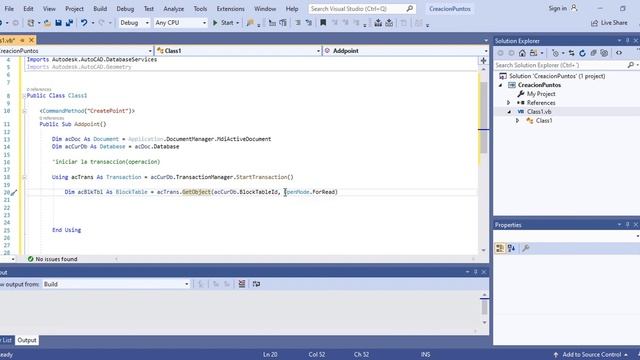Pin the Class1.vb tab

22,40
